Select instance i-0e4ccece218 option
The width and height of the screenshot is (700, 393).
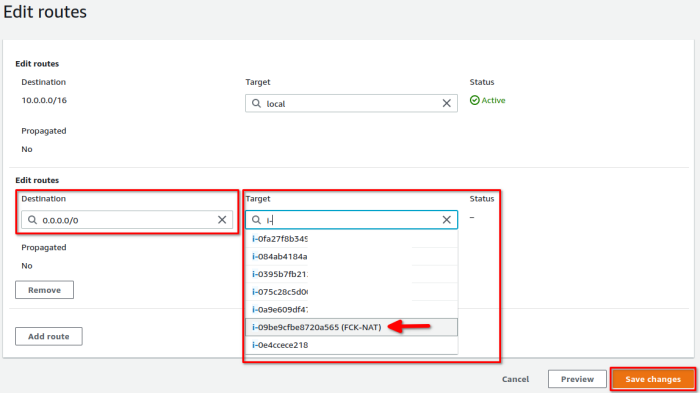point(351,345)
